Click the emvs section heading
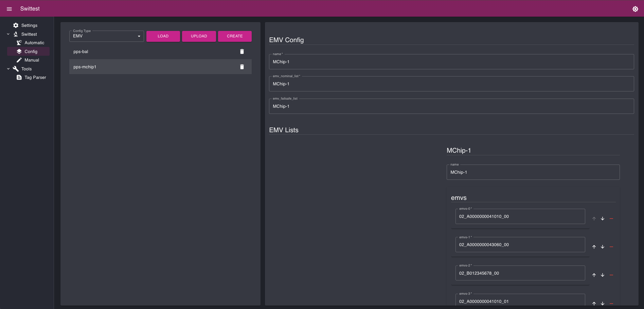This screenshot has width=644, height=309. coord(459,198)
